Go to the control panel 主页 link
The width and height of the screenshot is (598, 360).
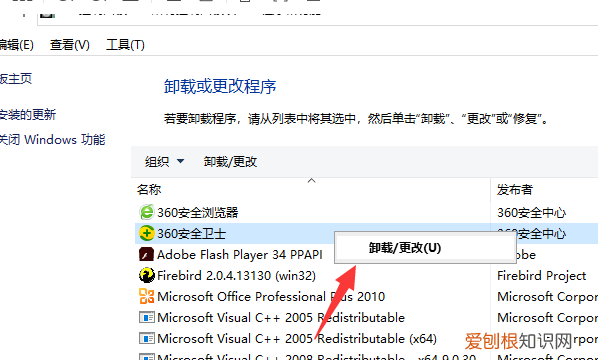[x=16, y=79]
